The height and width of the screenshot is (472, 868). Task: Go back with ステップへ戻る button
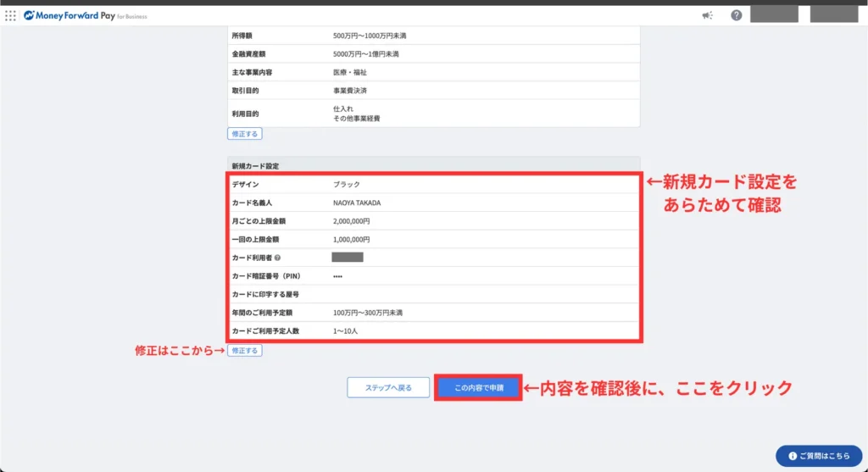click(x=388, y=388)
